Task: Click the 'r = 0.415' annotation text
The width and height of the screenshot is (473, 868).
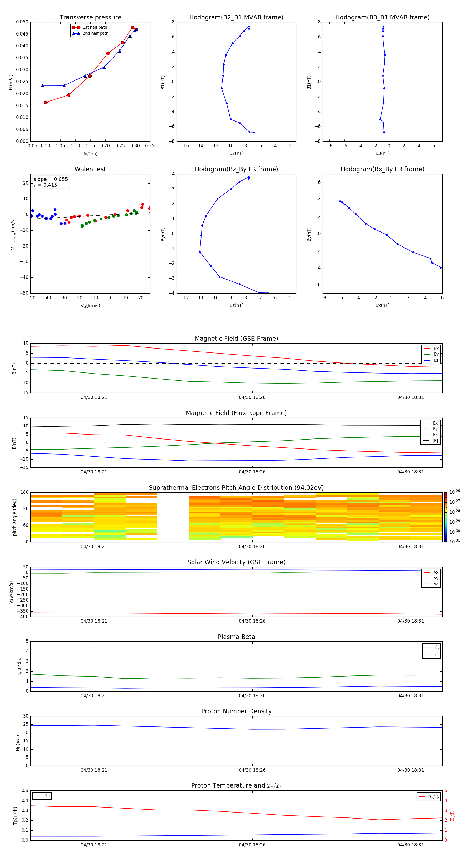Action: point(45,185)
